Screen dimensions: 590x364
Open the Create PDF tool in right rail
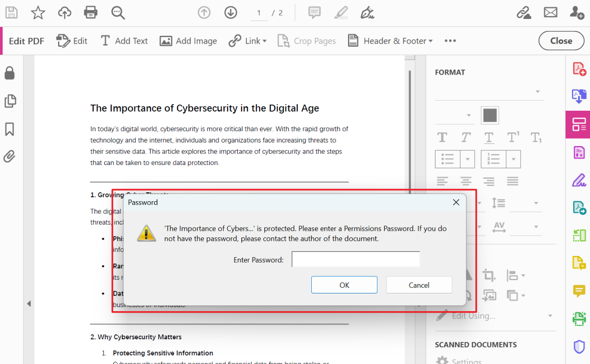579,68
